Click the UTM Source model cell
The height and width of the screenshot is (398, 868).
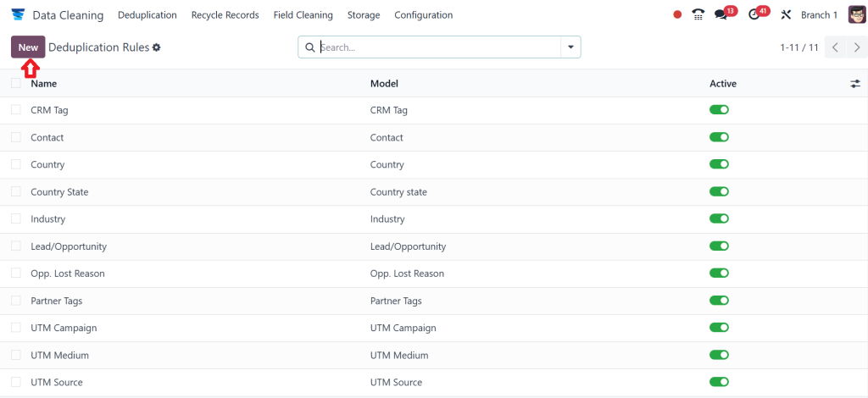click(x=397, y=382)
